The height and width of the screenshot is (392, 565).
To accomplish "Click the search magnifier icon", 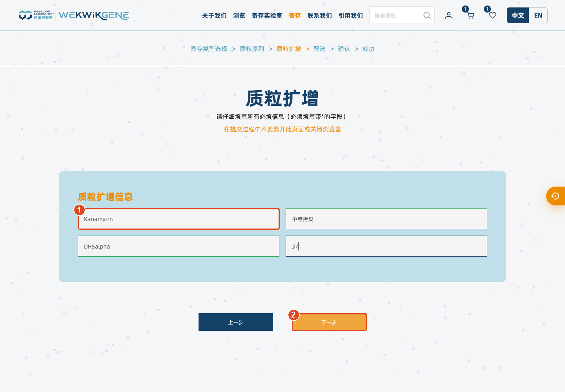I will click(427, 15).
